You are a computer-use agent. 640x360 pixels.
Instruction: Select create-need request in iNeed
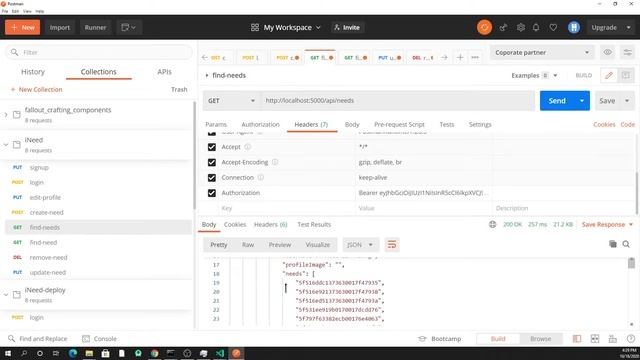98,212
